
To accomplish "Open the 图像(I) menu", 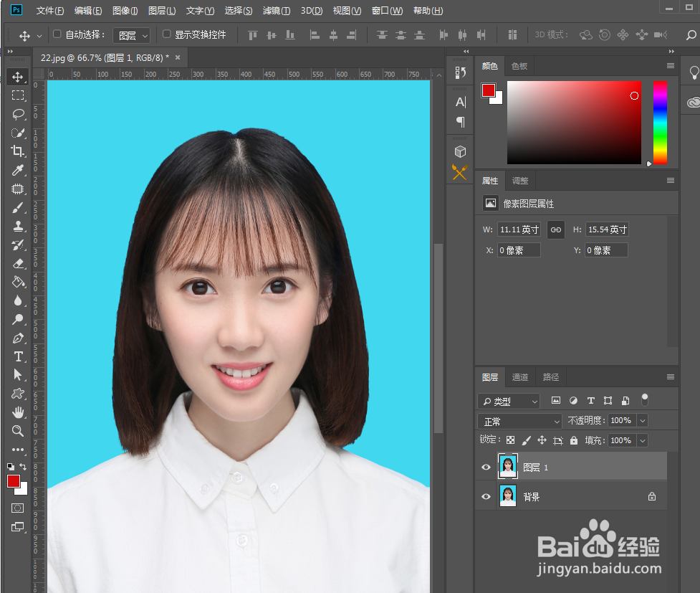I will [x=125, y=11].
